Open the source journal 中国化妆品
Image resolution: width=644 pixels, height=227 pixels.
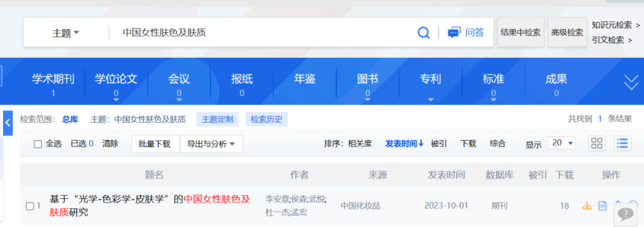360,206
